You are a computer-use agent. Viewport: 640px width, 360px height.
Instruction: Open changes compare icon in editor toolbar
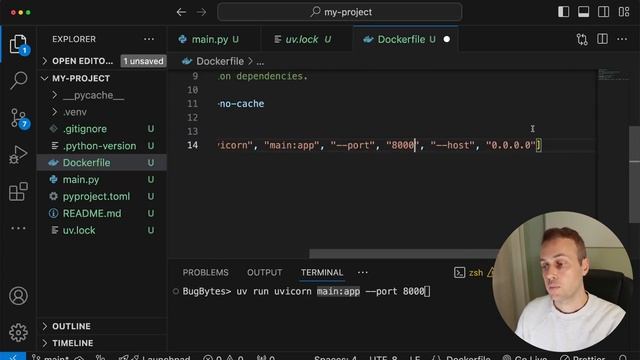click(582, 39)
